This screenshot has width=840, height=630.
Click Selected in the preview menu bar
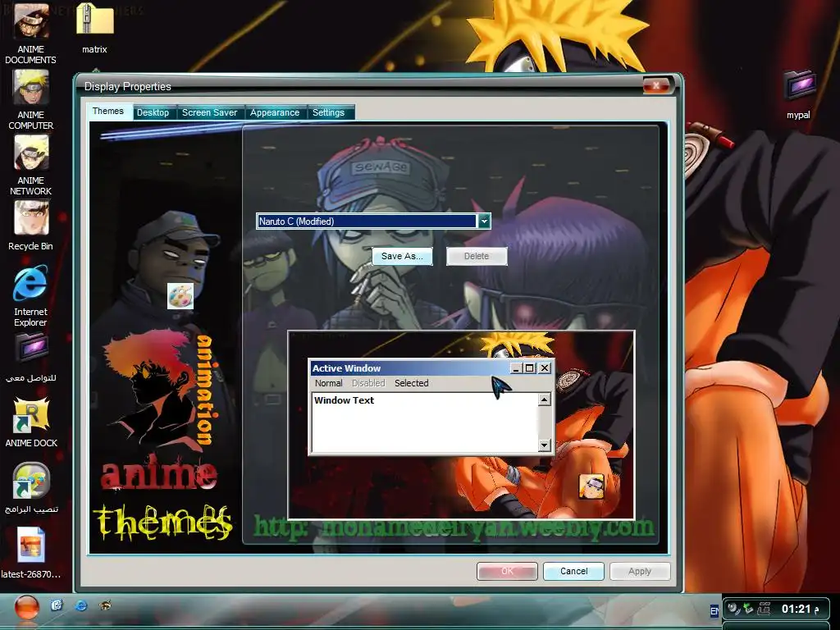412,383
